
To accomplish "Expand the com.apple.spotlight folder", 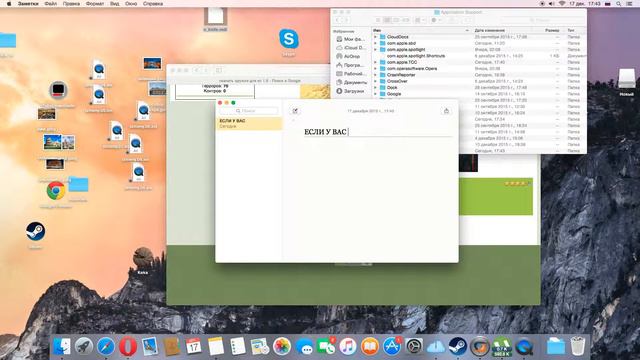I will [376, 49].
